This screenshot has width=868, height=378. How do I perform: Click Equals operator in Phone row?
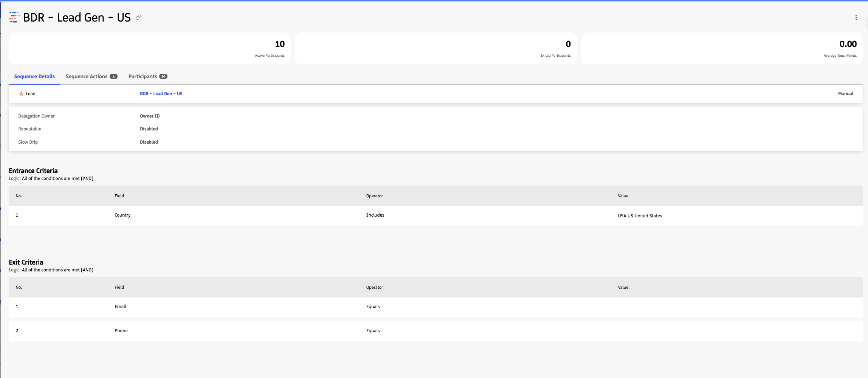pyautogui.click(x=373, y=331)
